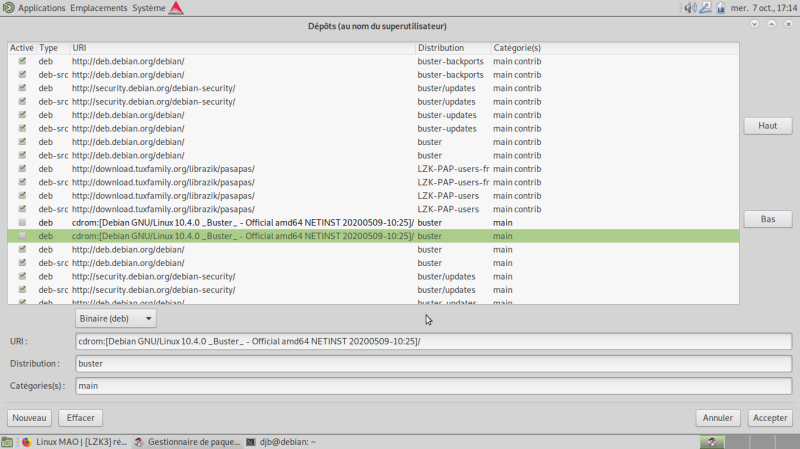Sort by the Activé column header

22,47
